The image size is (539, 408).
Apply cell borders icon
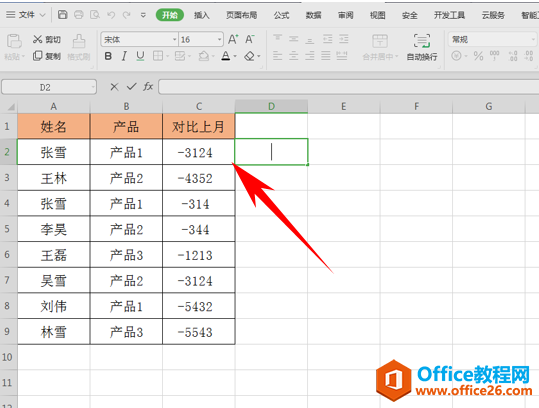158,56
